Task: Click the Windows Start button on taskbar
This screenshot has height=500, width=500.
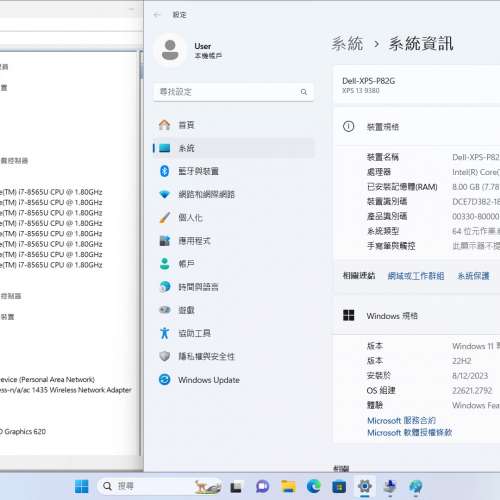Action: [x=81, y=487]
